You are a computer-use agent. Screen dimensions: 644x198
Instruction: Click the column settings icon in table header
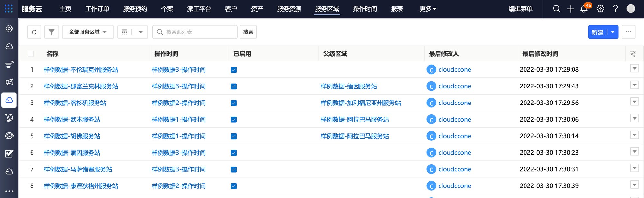[x=633, y=54]
